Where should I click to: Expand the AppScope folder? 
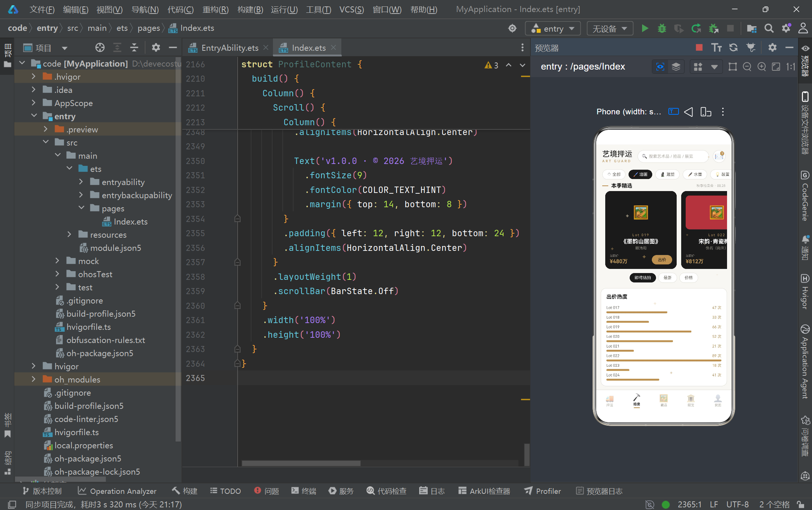click(x=33, y=103)
